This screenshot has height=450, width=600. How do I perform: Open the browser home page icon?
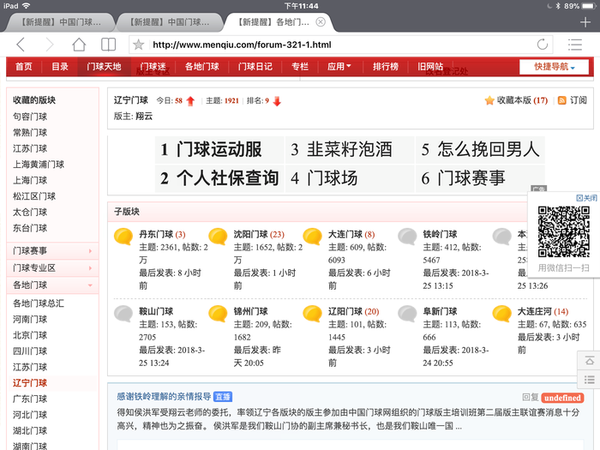[79, 44]
